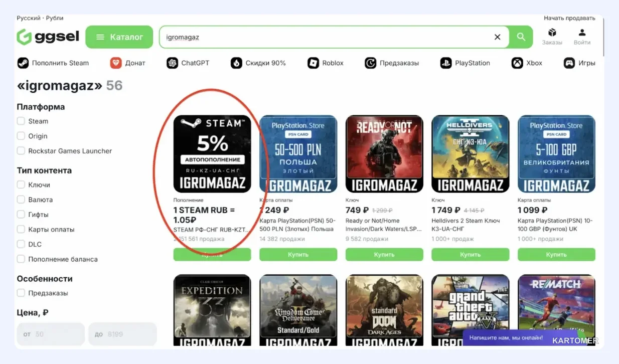Image resolution: width=619 pixels, height=364 pixels.
Task: Enable the DLC filter checkbox
Action: [x=21, y=244]
